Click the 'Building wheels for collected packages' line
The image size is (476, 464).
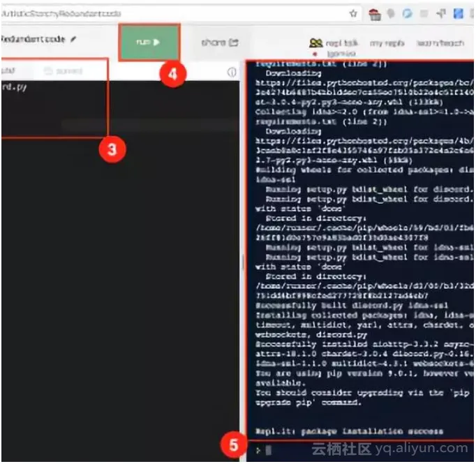pyautogui.click(x=364, y=170)
